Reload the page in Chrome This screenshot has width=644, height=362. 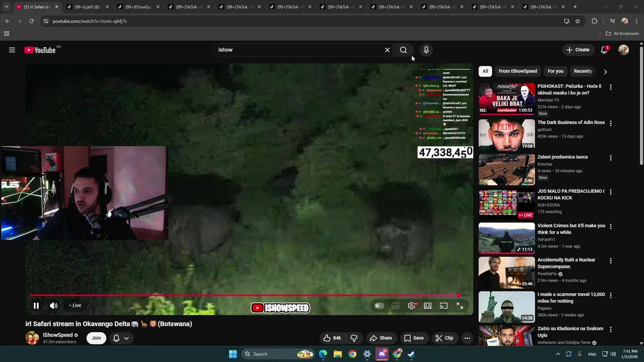pyautogui.click(x=31, y=21)
